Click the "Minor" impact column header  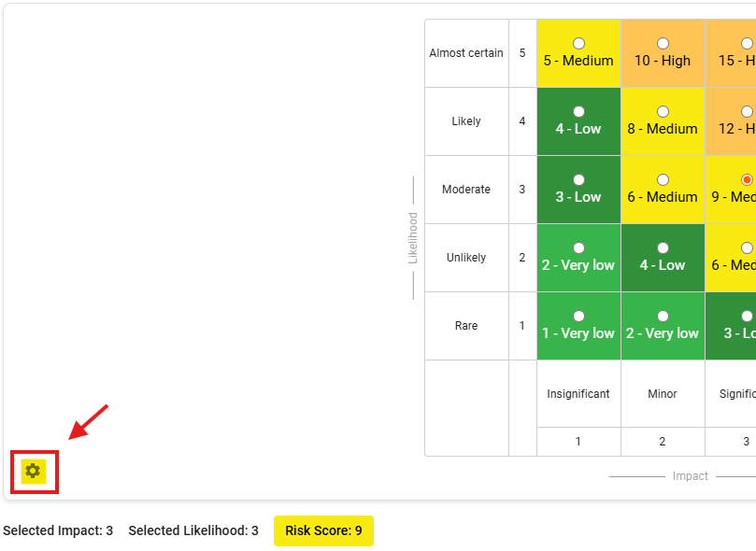pyautogui.click(x=663, y=394)
